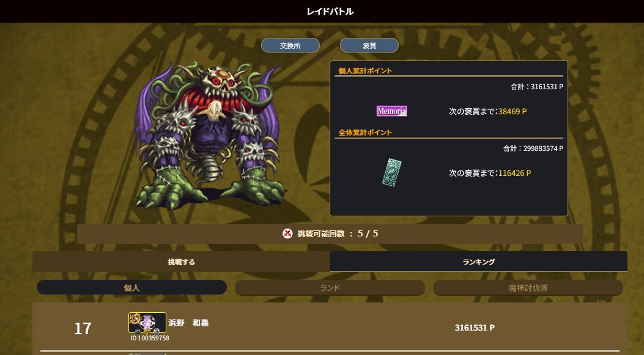This screenshot has width=644, height=355.
Task: Click the 全体累計ポイント section header
Action: coord(365,133)
